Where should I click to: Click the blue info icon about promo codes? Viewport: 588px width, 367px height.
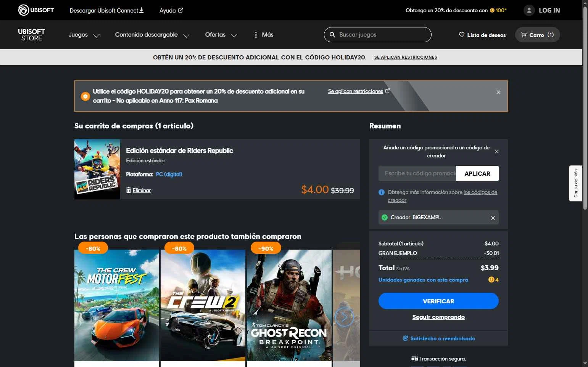(381, 192)
